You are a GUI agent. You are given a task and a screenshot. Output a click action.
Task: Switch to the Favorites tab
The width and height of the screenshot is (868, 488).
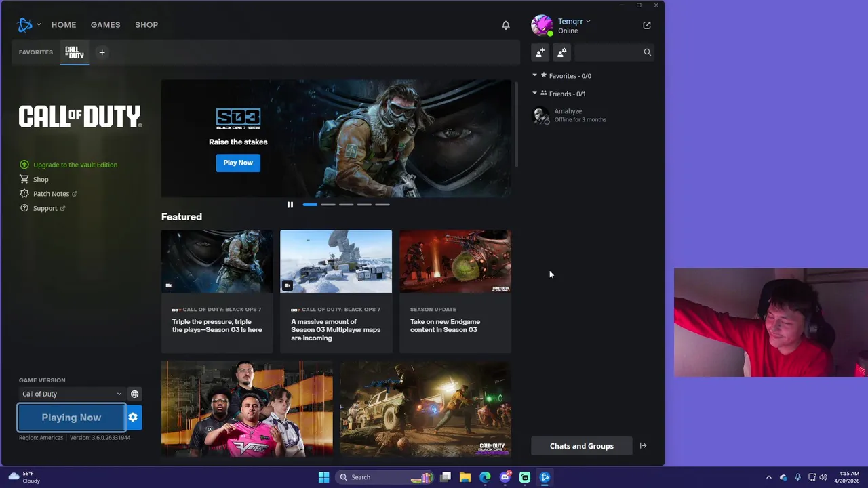pos(36,52)
